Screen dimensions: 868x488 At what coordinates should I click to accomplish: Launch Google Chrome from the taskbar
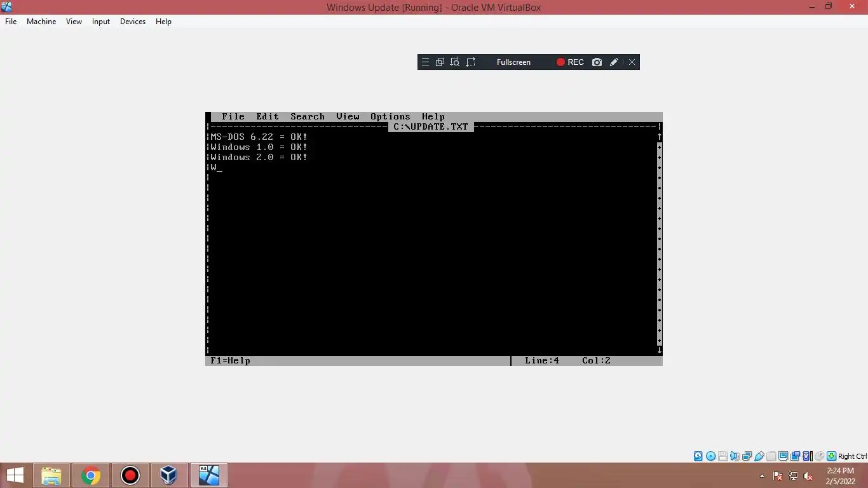click(x=91, y=475)
